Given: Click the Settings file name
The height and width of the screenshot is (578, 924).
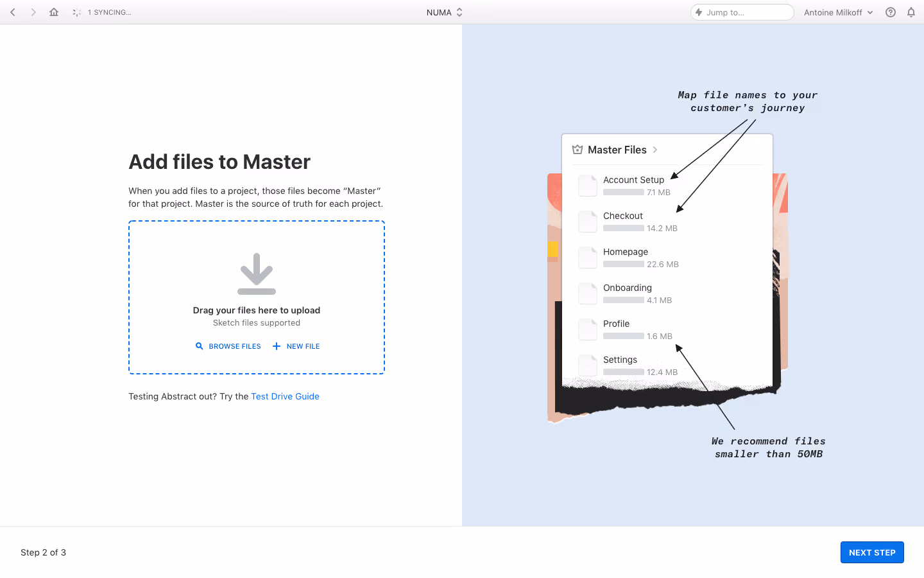Looking at the screenshot, I should pyautogui.click(x=620, y=360).
